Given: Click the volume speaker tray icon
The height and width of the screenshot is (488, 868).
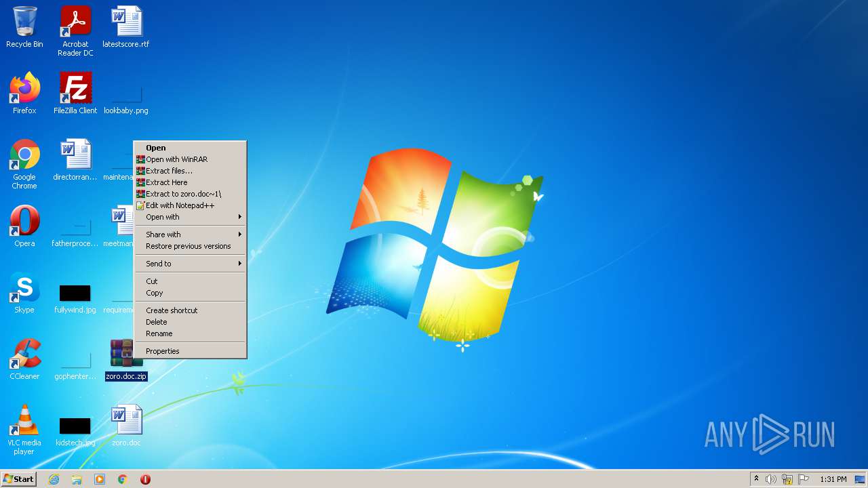Looking at the screenshot, I should [771, 479].
